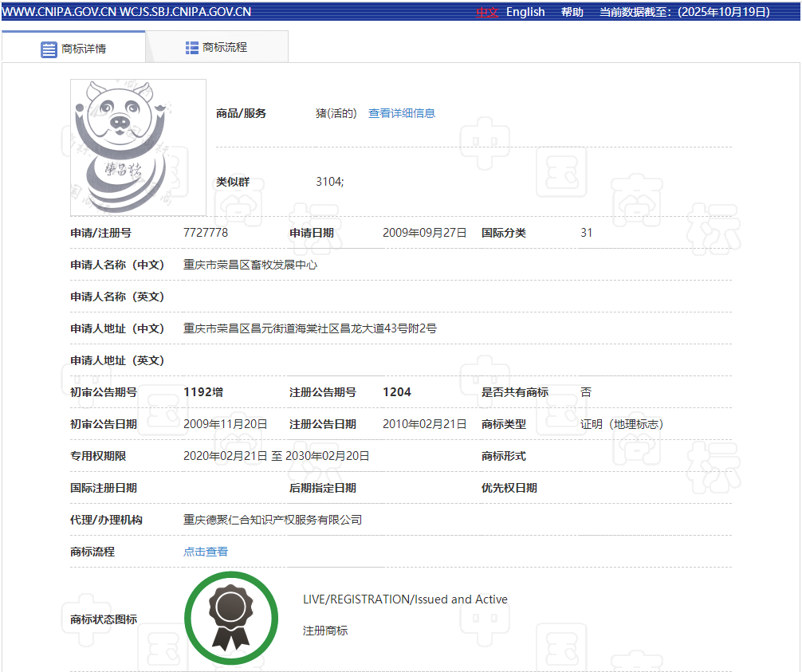The height and width of the screenshot is (672, 802).
Task: Open the 查看详细信息 link
Action: click(x=402, y=113)
